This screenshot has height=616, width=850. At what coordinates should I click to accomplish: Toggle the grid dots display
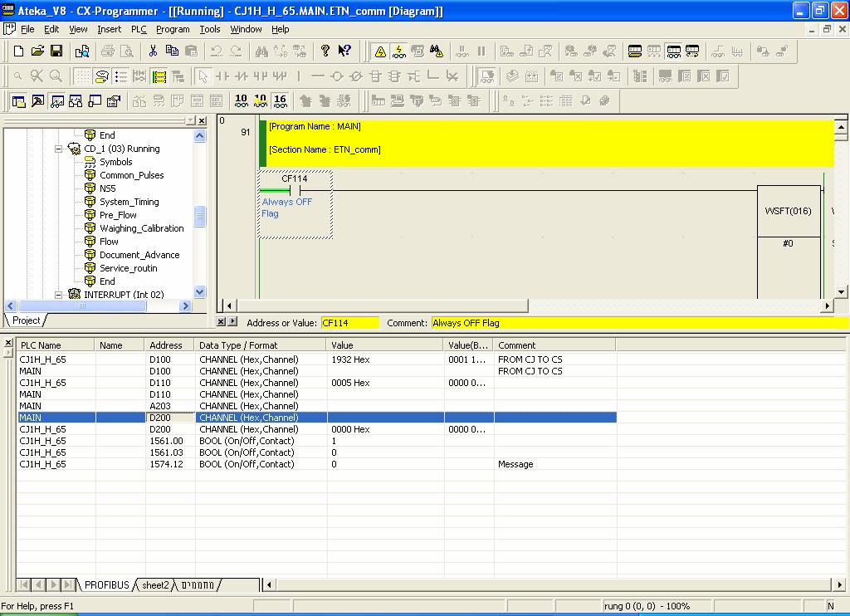(82, 76)
